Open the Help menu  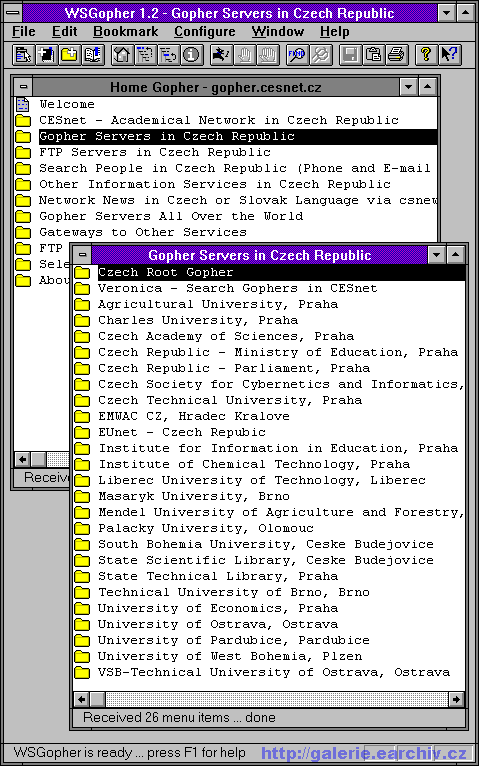pyautogui.click(x=334, y=32)
